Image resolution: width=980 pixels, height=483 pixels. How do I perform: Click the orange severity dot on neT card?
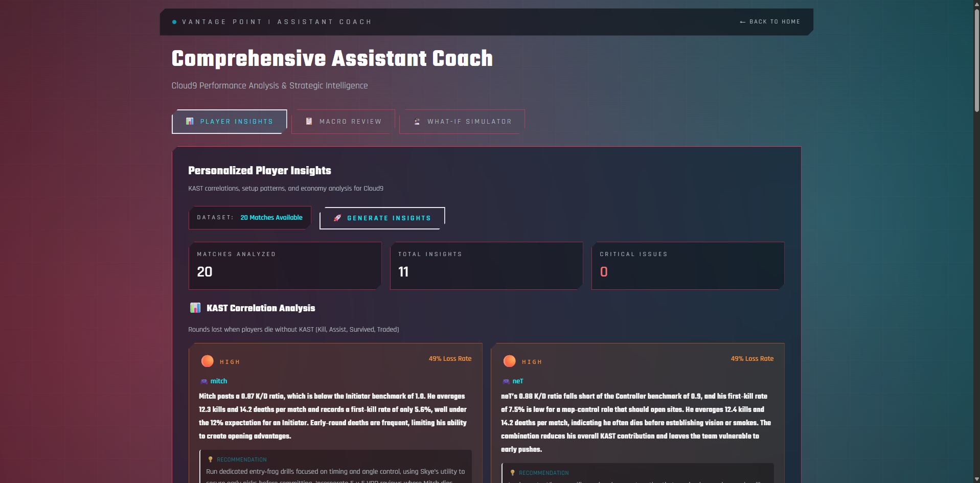[x=510, y=361]
